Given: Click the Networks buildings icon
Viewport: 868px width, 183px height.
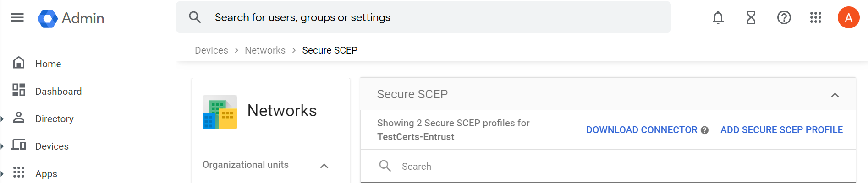Looking at the screenshot, I should 220,113.
